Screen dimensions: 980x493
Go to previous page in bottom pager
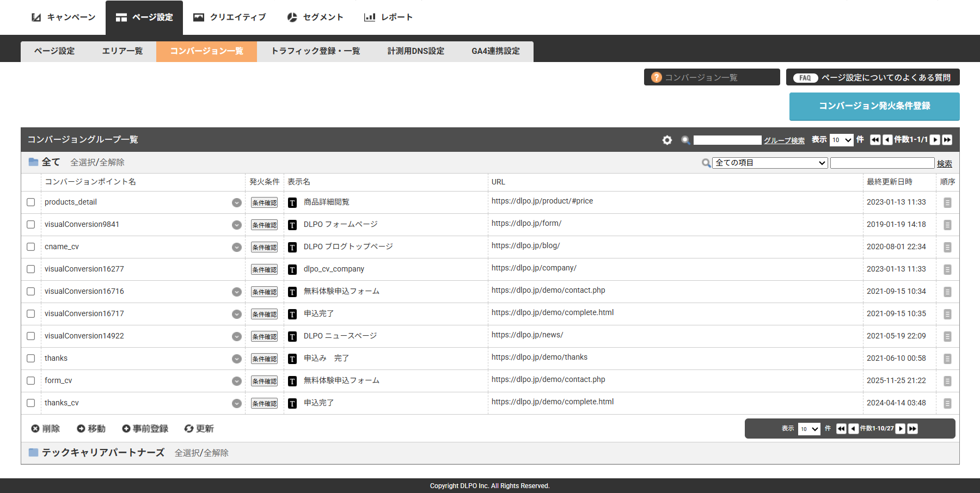[854, 429]
